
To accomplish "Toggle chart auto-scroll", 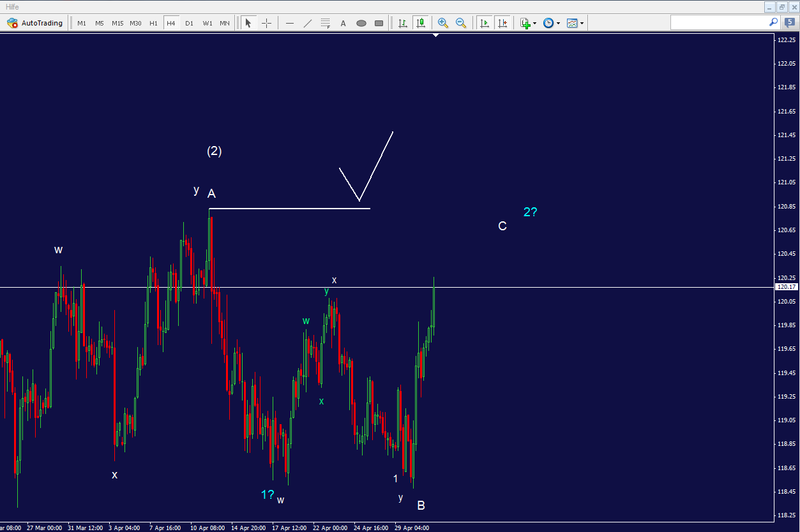I will point(485,23).
